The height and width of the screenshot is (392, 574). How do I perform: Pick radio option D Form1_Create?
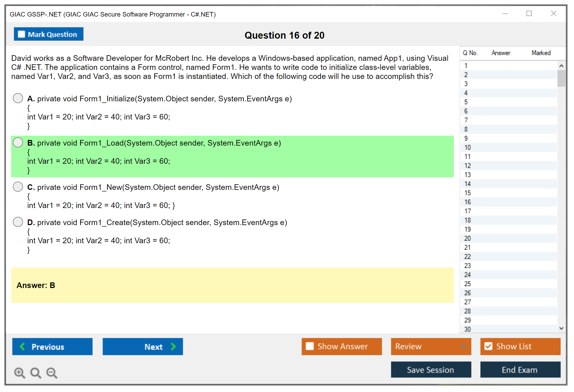click(18, 222)
